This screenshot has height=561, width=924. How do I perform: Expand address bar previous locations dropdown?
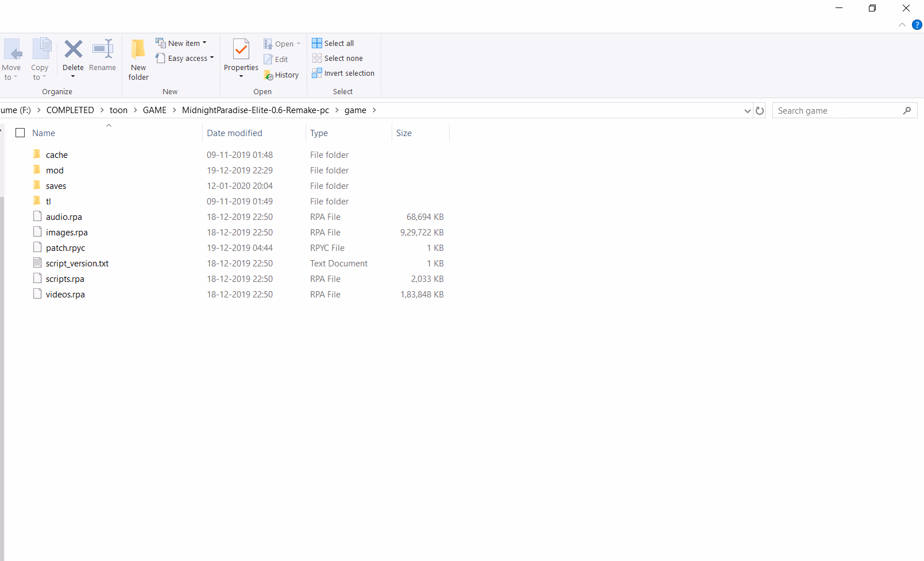click(747, 111)
